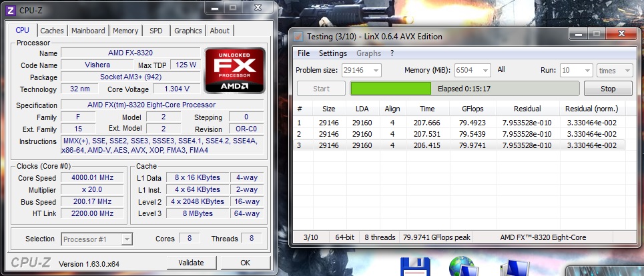Click the AMD FX Unlocked processor logo
The height and width of the screenshot is (276, 644).
[235, 71]
